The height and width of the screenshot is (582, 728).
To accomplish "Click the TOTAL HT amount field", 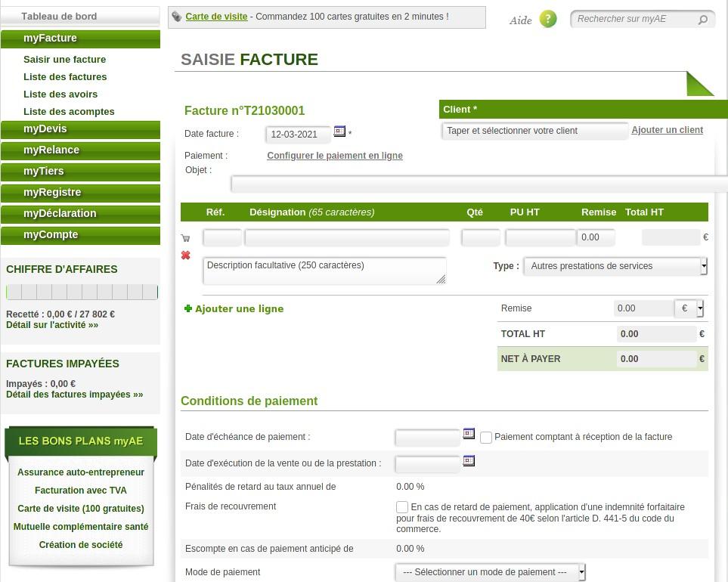I will (x=656, y=333).
